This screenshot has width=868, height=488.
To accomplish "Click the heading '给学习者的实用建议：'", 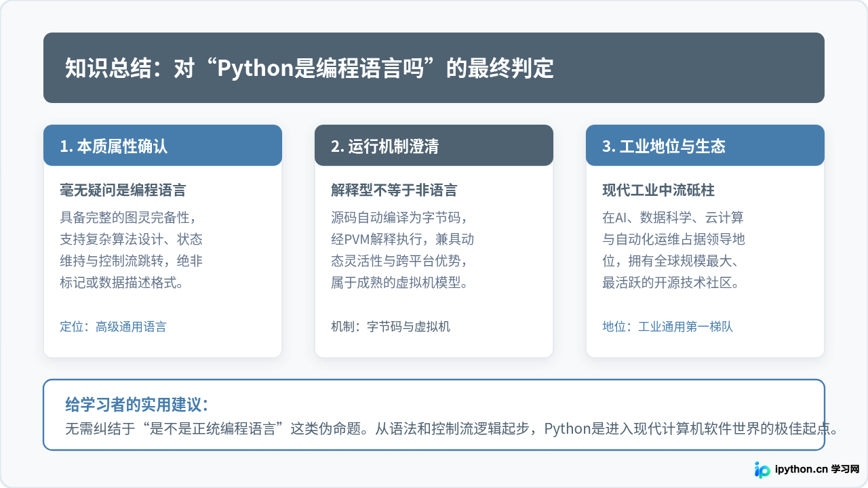I will (136, 405).
